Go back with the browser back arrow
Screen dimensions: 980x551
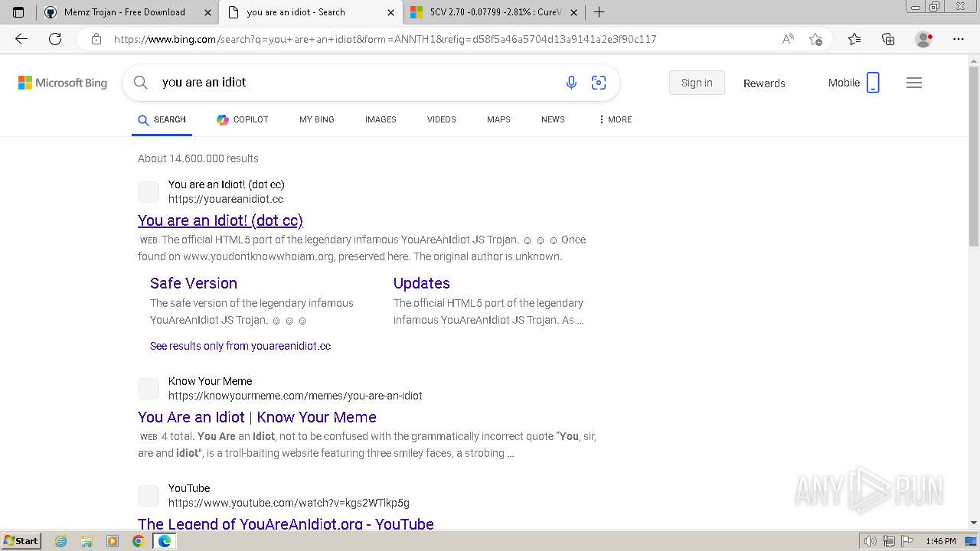pyautogui.click(x=21, y=39)
